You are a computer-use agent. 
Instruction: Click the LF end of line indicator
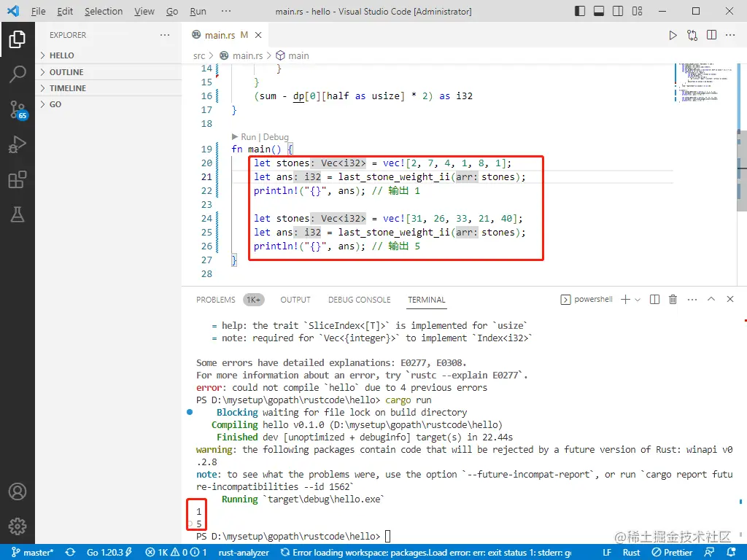pyautogui.click(x=607, y=553)
